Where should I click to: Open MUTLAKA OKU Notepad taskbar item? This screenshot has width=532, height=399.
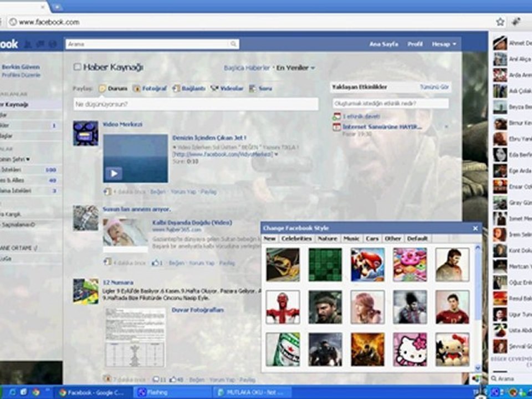point(251,392)
